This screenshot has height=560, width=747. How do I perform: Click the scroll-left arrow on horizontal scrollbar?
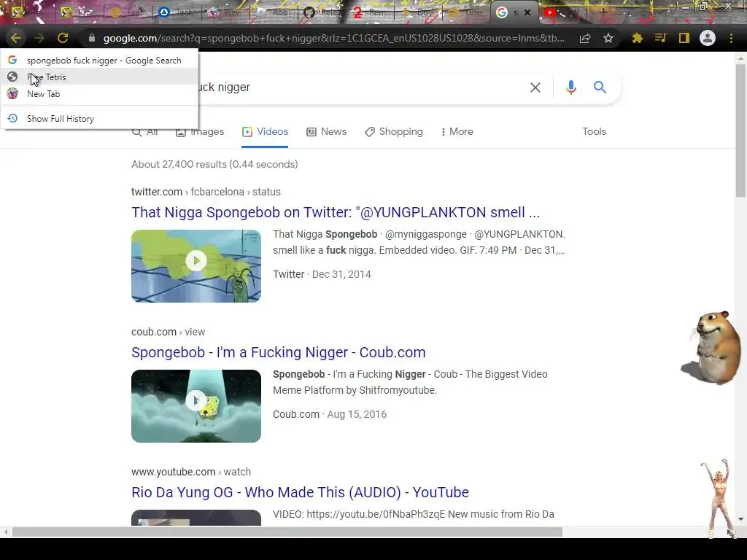pos(5,532)
